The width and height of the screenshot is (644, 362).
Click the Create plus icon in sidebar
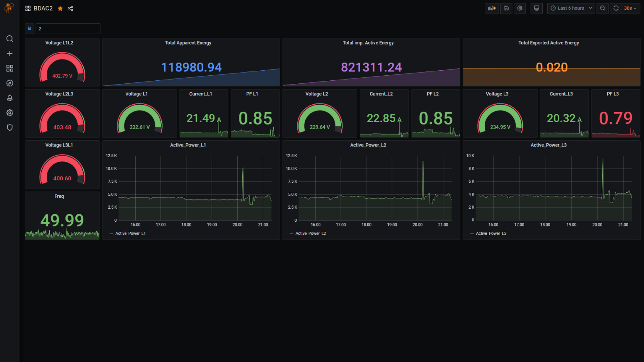point(10,53)
